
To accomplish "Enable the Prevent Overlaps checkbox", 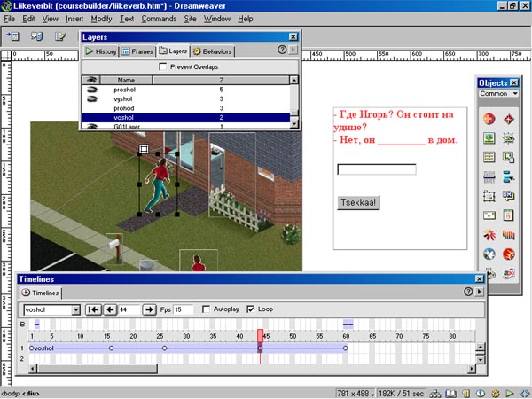I will coord(162,66).
